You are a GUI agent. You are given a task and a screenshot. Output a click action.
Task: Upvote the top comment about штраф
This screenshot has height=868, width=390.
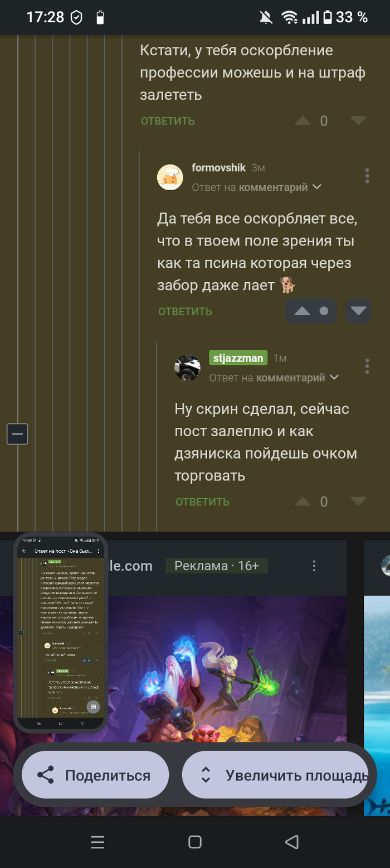pyautogui.click(x=303, y=120)
